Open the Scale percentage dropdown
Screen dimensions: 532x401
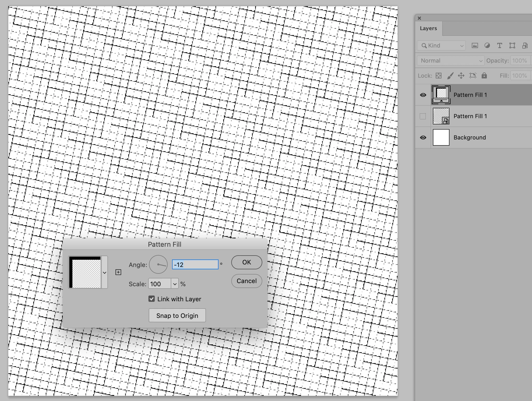point(175,284)
